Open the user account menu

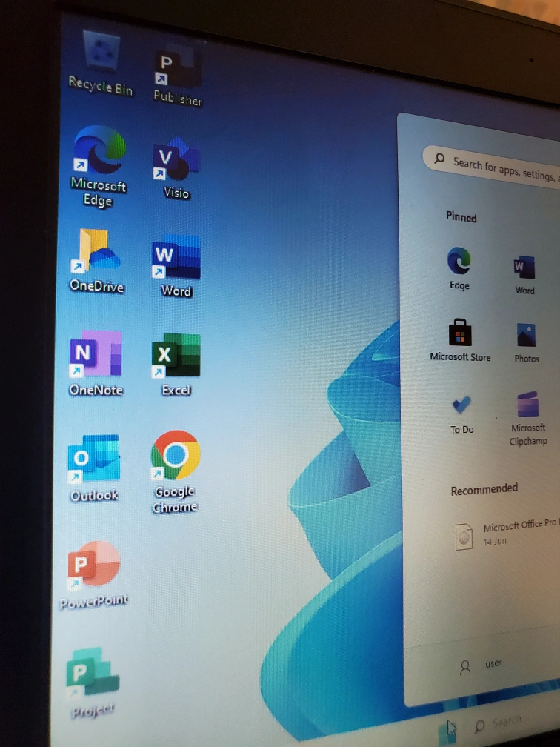tap(481, 665)
